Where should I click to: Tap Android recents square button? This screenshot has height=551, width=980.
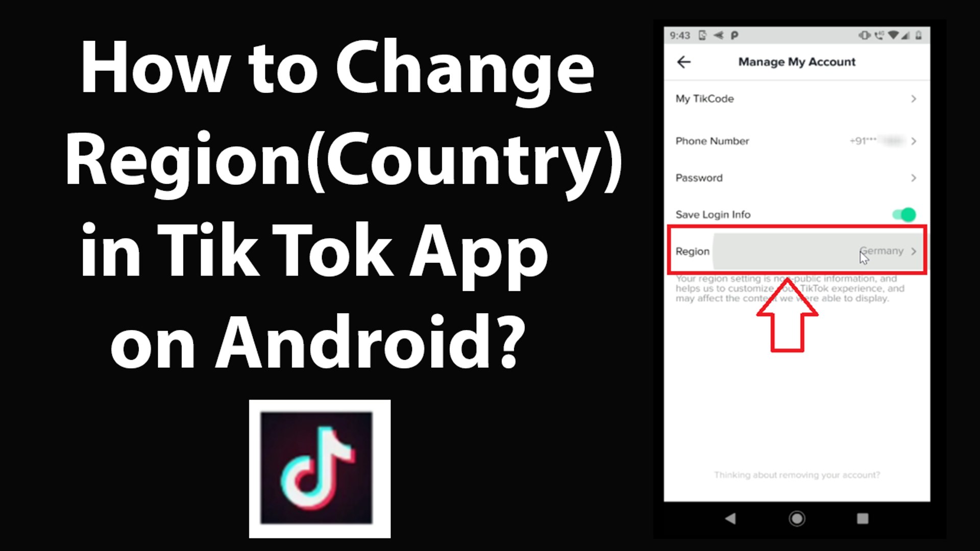[x=861, y=517]
